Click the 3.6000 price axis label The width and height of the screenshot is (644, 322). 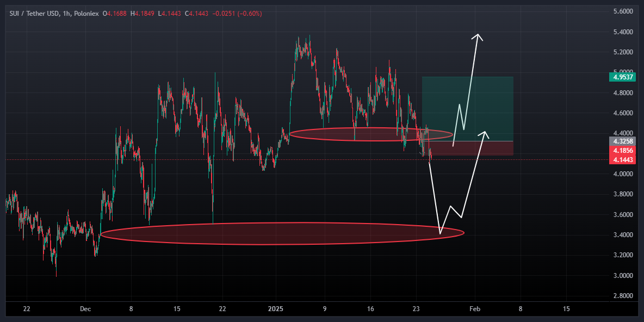click(624, 215)
